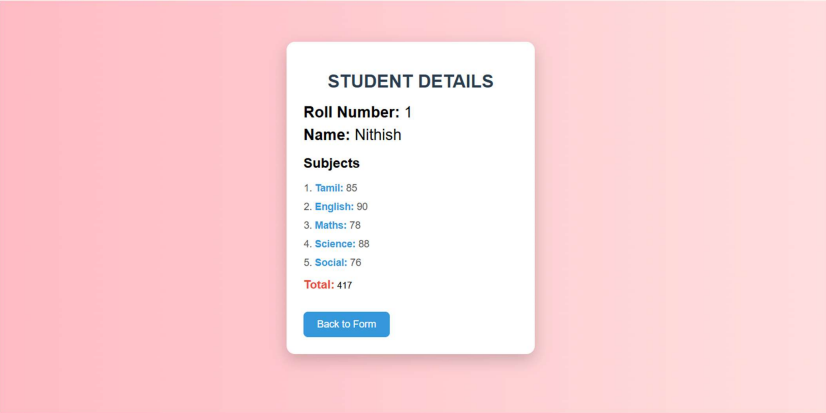Select the Maths score 78
Image resolution: width=826 pixels, height=413 pixels.
[355, 226]
